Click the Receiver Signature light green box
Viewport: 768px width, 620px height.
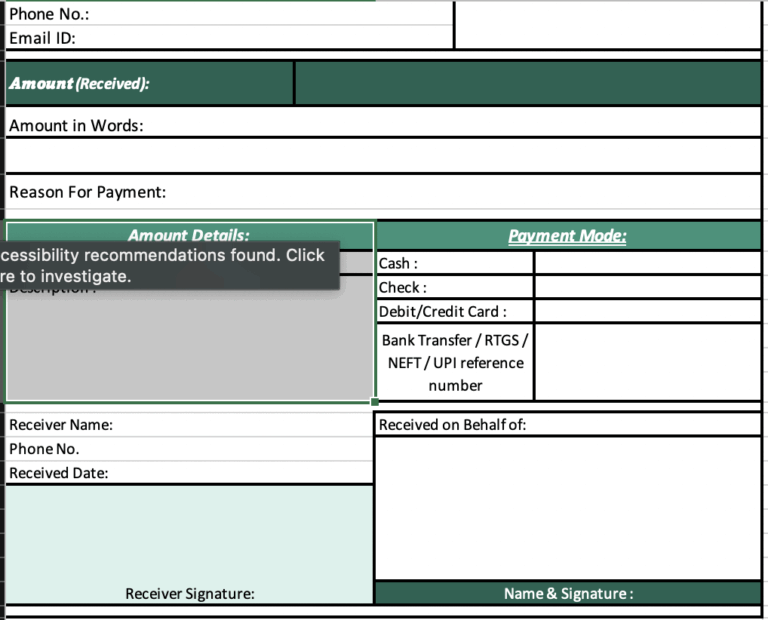[190, 545]
